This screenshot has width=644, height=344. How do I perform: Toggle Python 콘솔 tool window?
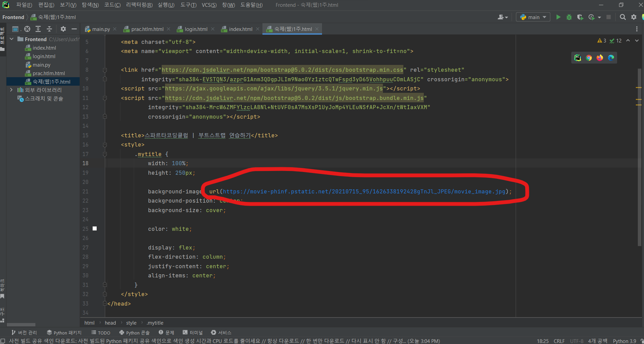tap(134, 332)
